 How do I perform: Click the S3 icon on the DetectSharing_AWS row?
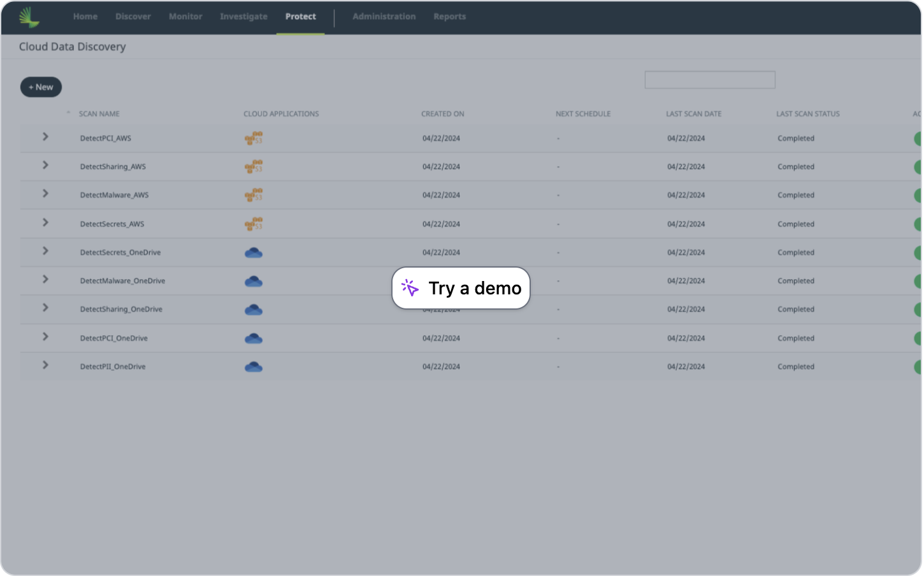click(254, 166)
